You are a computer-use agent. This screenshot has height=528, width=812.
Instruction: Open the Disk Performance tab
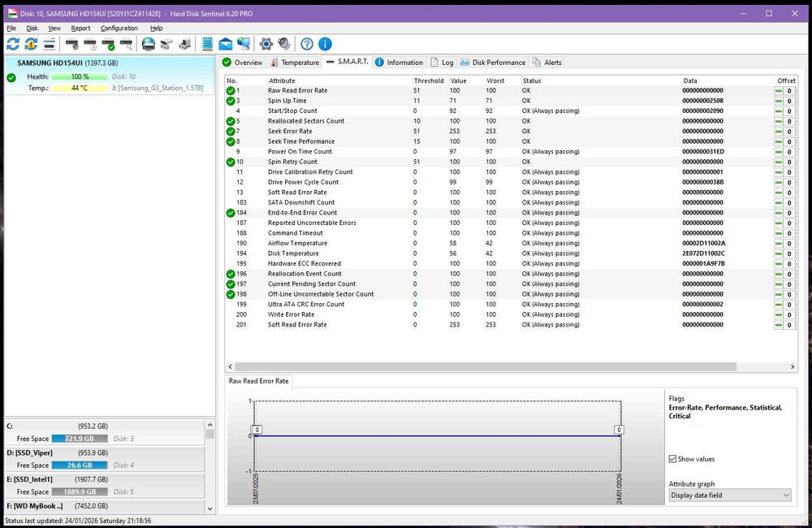(493, 63)
